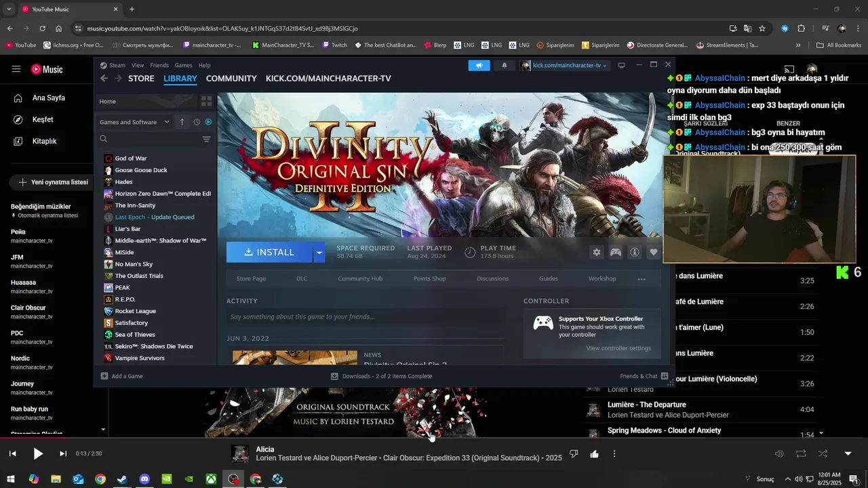Show game information icon
The width and height of the screenshot is (868, 488).
(x=635, y=252)
